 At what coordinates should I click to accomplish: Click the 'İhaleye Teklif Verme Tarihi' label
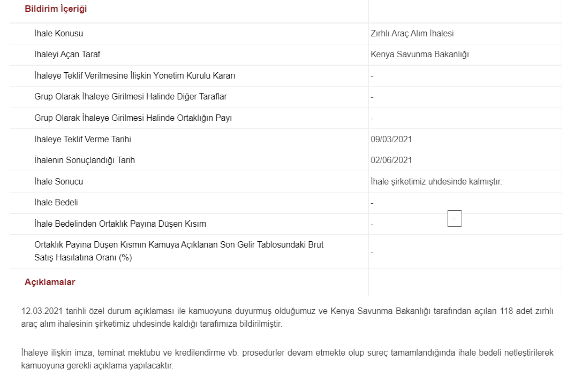pos(82,140)
